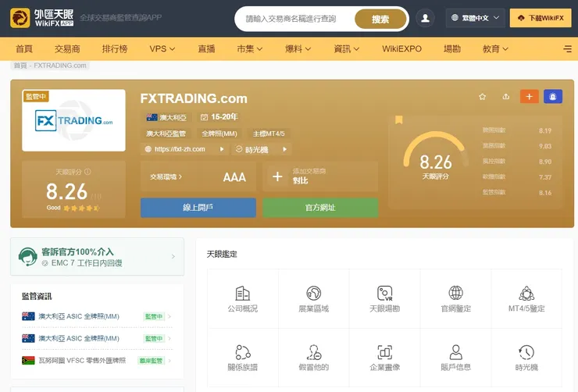The height and width of the screenshot is (392, 578).
Task: Click the green 官方網址 button
Action: 320,208
